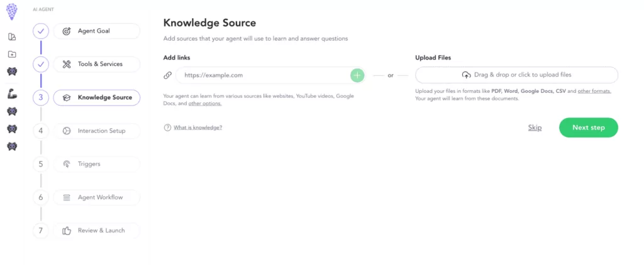
Task: Click the https://example.com link input field
Action: [x=262, y=75]
